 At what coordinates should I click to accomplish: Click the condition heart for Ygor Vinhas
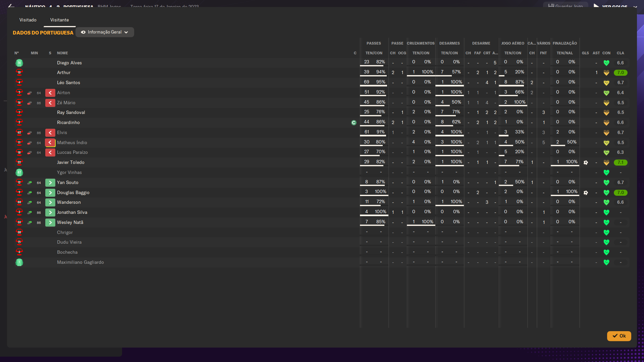(x=606, y=173)
